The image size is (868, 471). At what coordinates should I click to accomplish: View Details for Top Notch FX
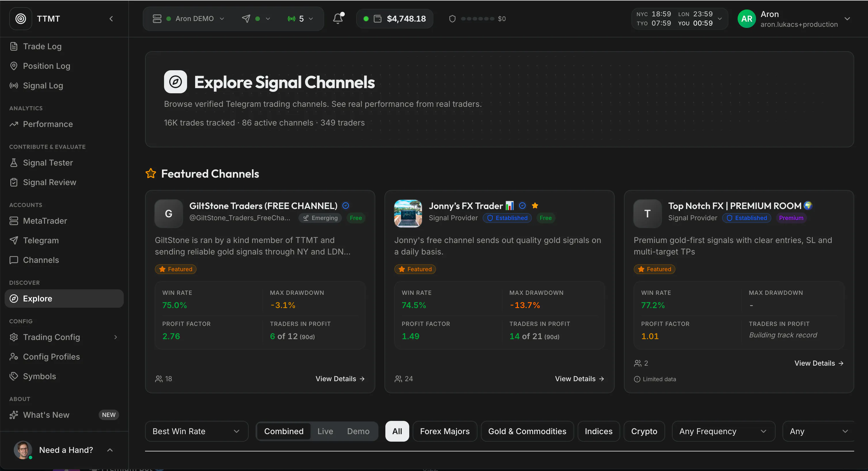819,363
